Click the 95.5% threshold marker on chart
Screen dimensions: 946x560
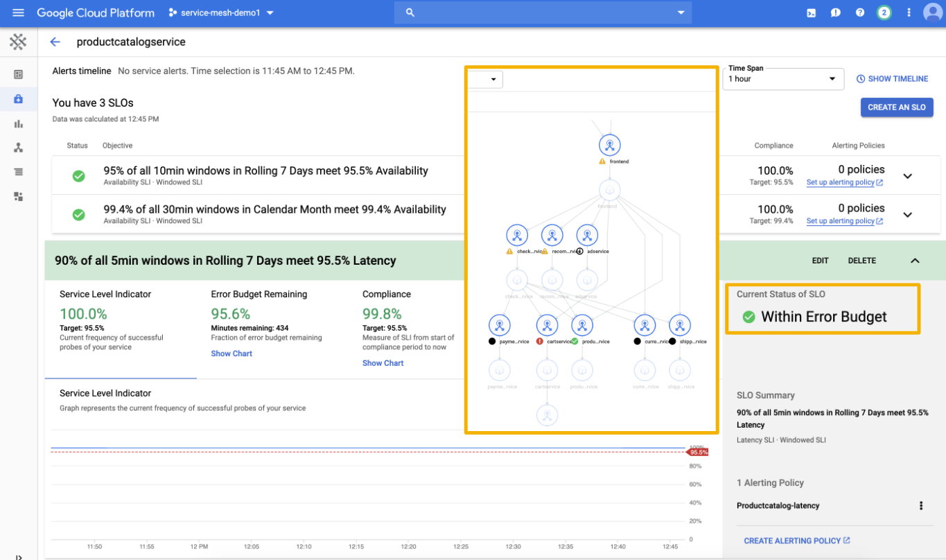(697, 452)
